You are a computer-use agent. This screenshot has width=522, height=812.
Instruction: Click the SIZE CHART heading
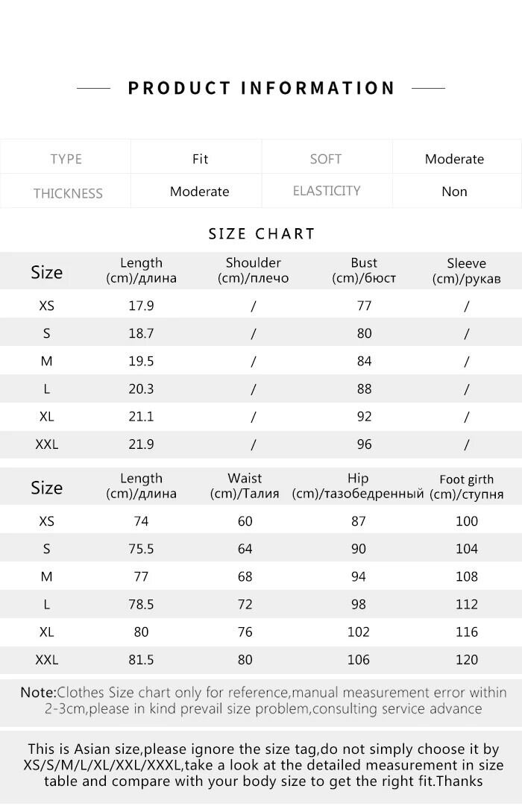262,233
